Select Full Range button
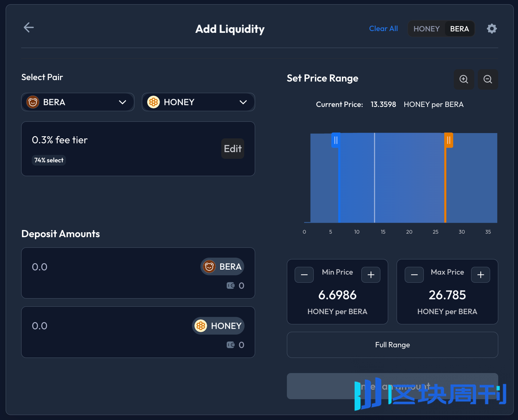Image resolution: width=518 pixels, height=420 pixels. coord(392,345)
